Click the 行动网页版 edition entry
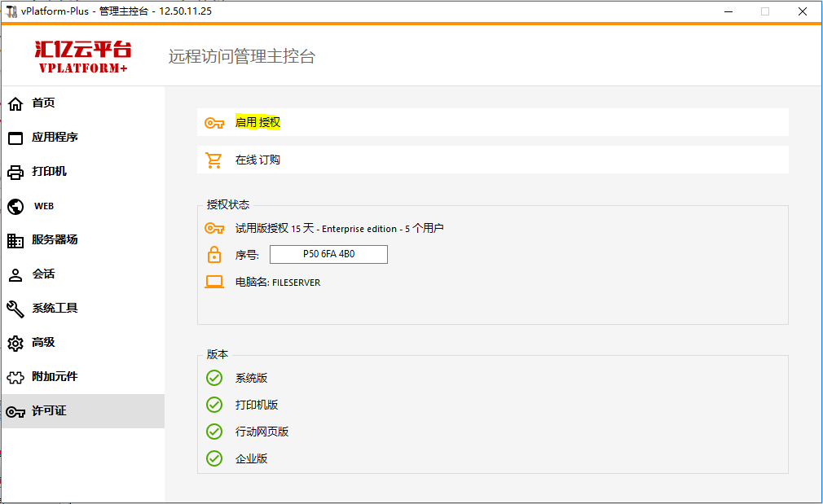This screenshot has height=504, width=823. pyautogui.click(x=262, y=432)
